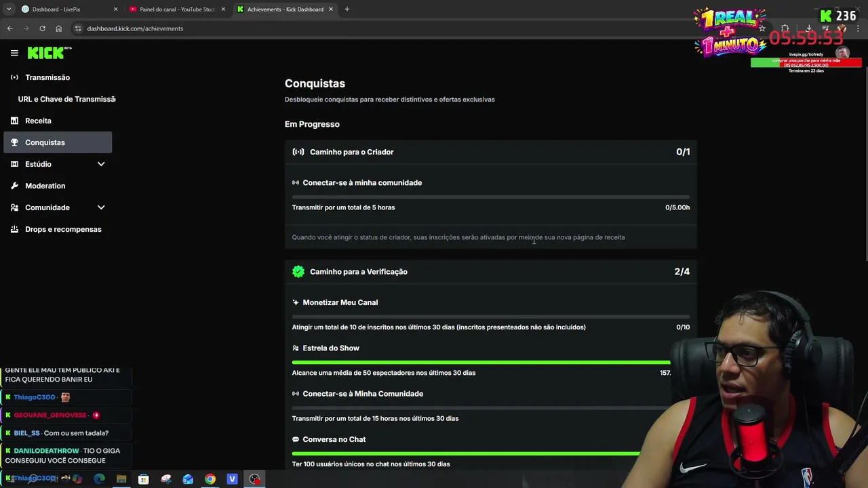Select the Achievements - Kick Dashboard tab
Viewport: 868px width, 488px height.
coord(284,9)
